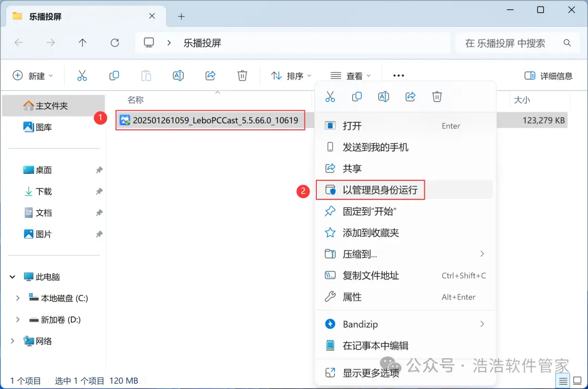Viewport: 588px width, 389px height.
Task: Click the Cut icon in the main toolbar
Action: tap(82, 76)
